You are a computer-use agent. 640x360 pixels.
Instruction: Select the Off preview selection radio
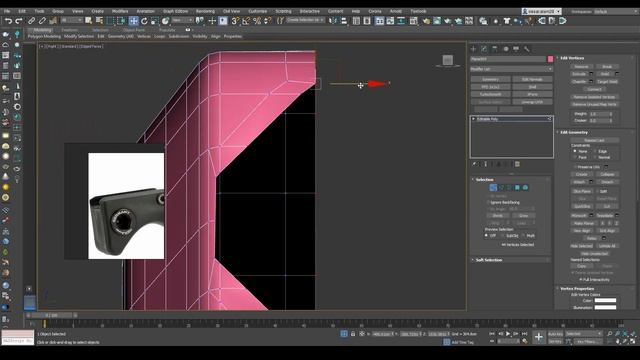(x=486, y=236)
